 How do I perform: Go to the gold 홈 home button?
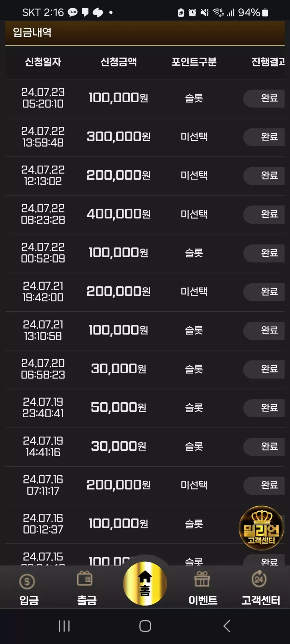(x=145, y=583)
